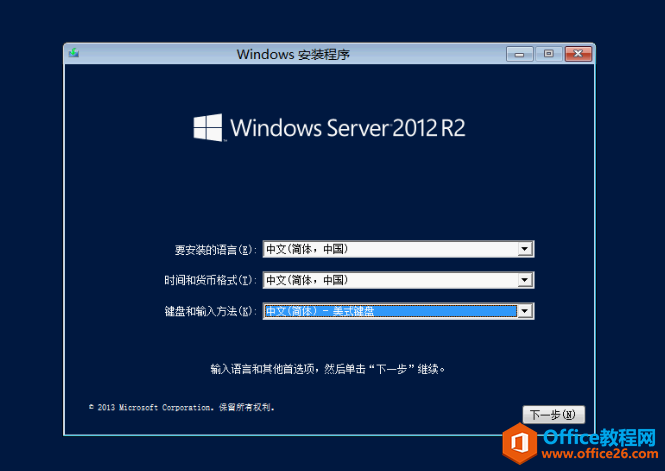
Task: Click the Windows 安装程序 title text
Action: point(293,54)
